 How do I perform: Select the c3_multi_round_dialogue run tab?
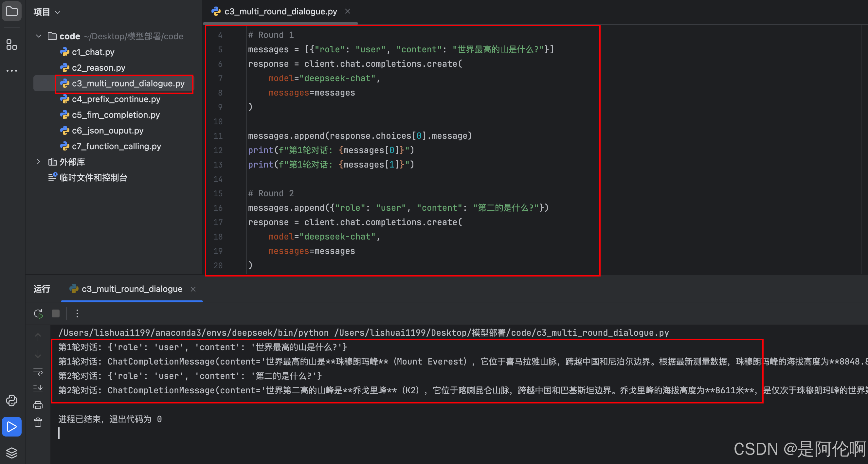[x=132, y=289]
